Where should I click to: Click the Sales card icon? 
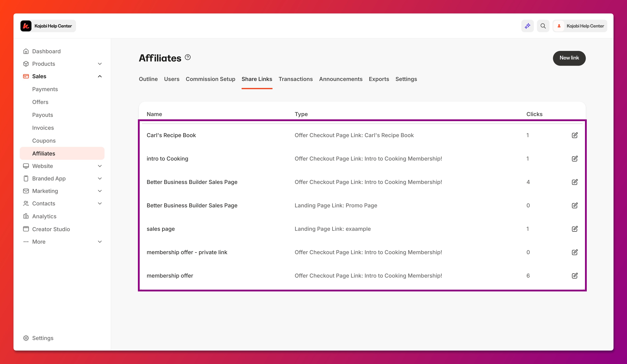tap(26, 76)
